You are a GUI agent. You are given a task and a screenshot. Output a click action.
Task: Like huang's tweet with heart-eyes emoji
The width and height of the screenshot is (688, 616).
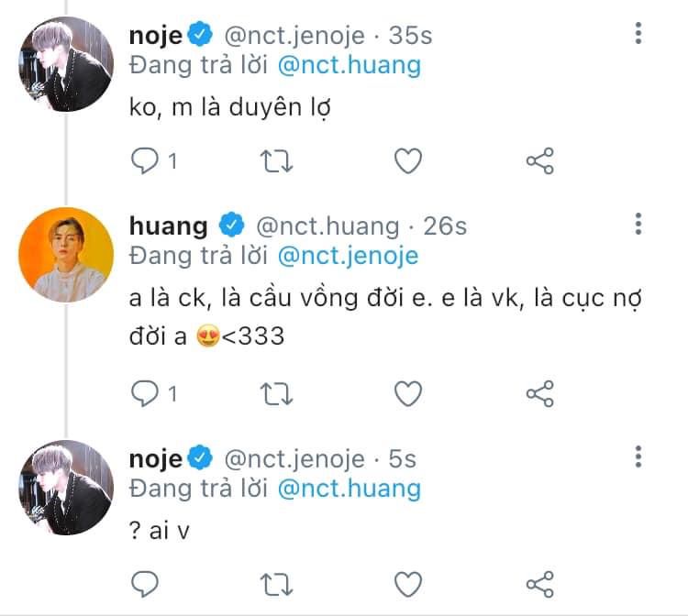point(408,394)
